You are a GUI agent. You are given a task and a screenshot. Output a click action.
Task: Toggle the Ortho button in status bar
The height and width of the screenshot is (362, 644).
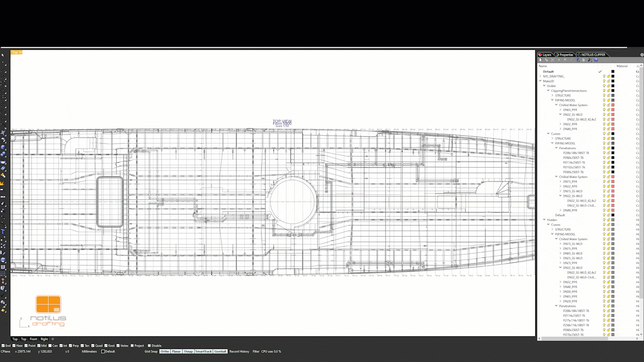pyautogui.click(x=165, y=351)
